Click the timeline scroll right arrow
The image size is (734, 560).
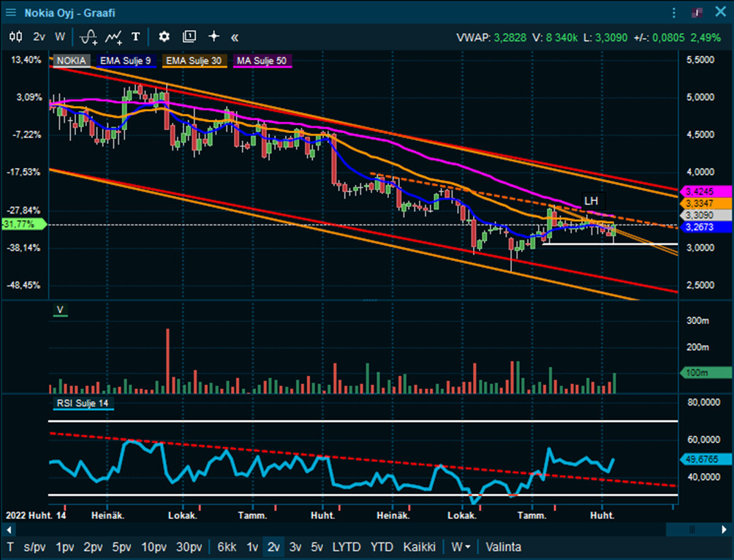click(724, 529)
